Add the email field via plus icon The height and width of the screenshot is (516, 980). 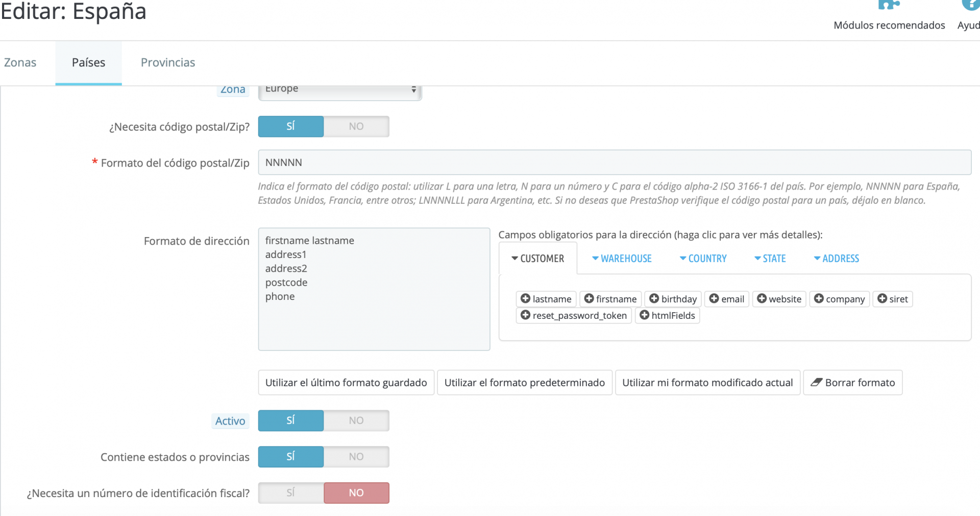pyautogui.click(x=714, y=299)
